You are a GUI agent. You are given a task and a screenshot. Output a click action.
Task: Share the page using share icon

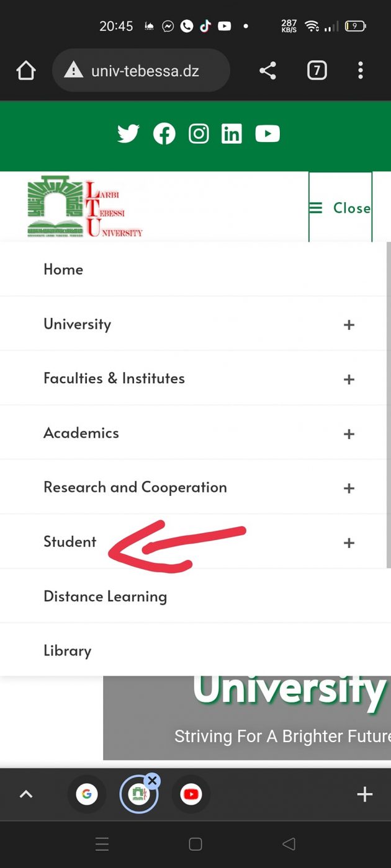pyautogui.click(x=267, y=71)
